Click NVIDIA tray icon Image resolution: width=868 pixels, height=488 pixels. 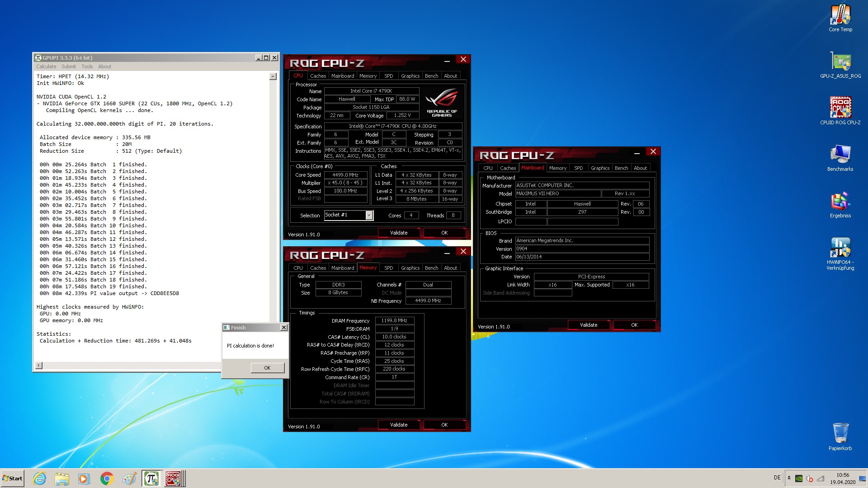799,479
